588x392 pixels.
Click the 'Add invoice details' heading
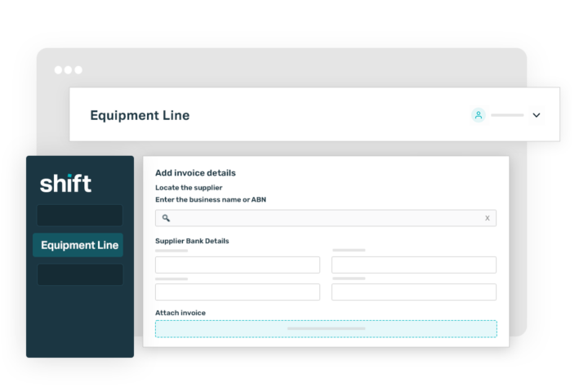195,173
